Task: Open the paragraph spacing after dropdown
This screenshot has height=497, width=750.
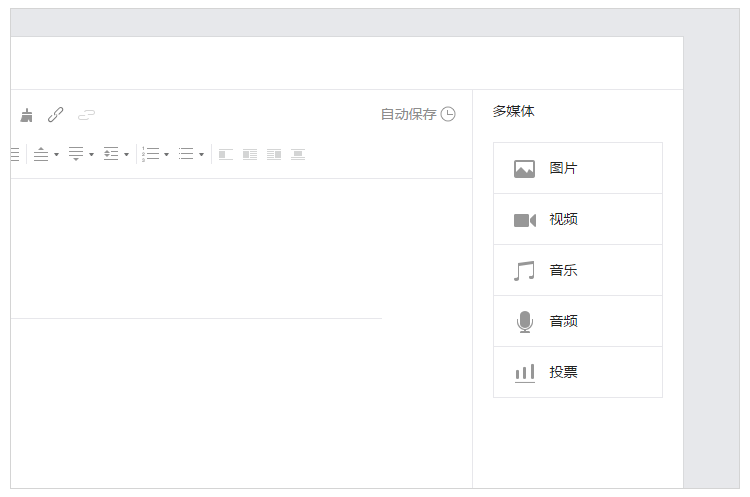Action: tap(80, 155)
